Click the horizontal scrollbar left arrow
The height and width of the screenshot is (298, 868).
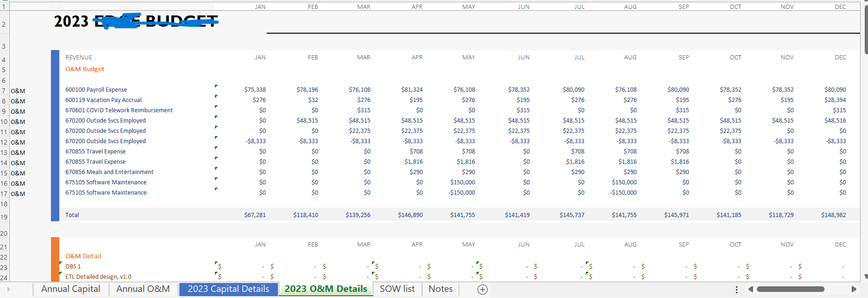(x=751, y=290)
